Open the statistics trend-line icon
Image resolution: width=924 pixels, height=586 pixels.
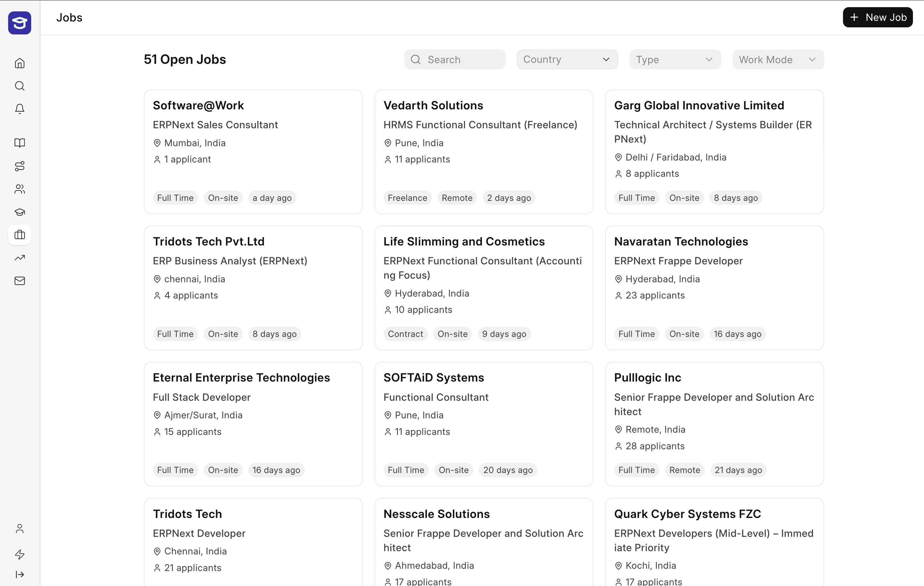pyautogui.click(x=20, y=258)
